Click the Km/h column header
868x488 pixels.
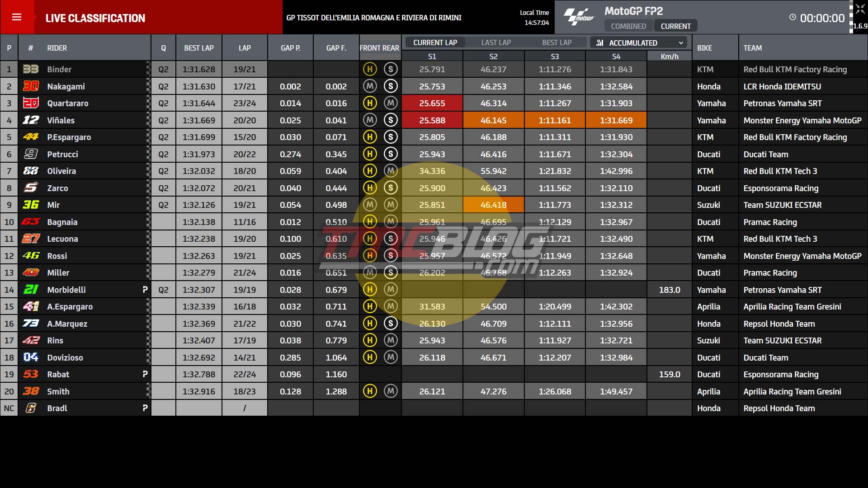click(x=670, y=56)
